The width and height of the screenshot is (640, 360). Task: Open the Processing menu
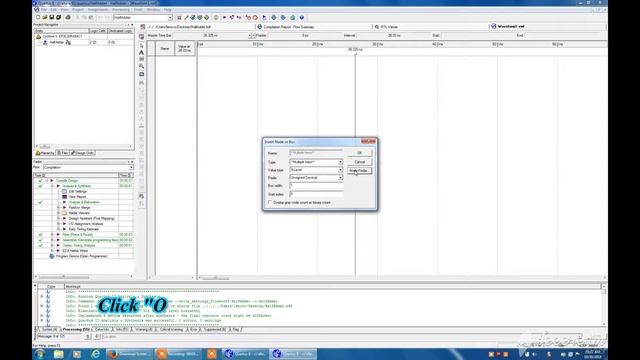121,9
